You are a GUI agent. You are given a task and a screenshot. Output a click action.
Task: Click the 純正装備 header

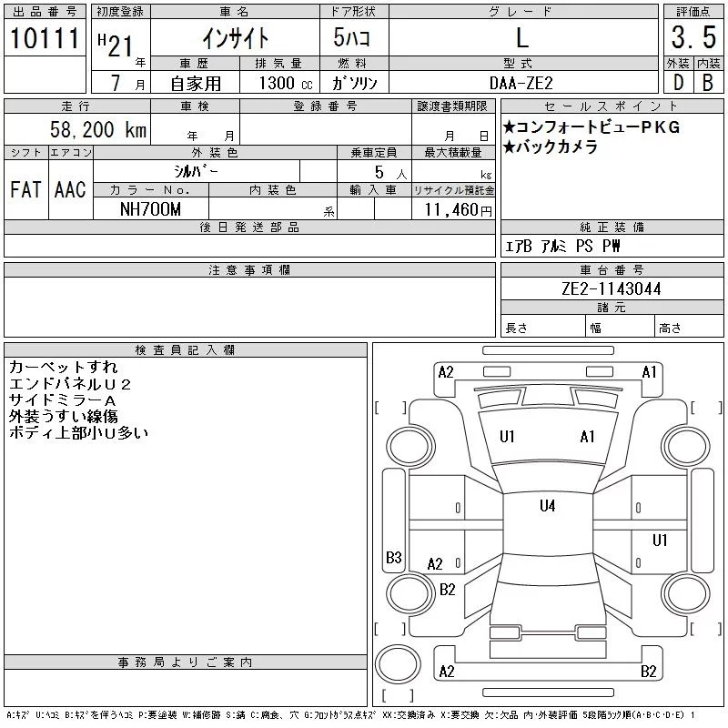[612, 227]
